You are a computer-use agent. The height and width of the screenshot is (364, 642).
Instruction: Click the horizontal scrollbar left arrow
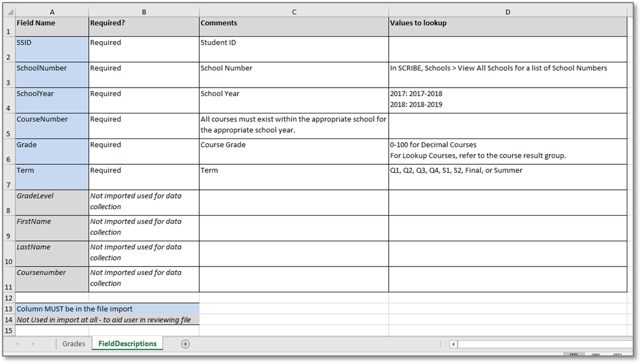(x=453, y=344)
